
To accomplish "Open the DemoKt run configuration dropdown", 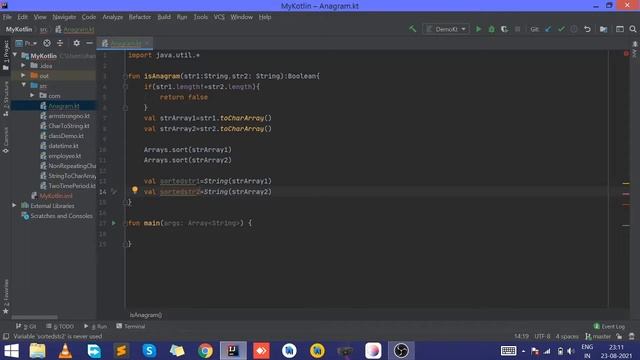I will point(446,29).
